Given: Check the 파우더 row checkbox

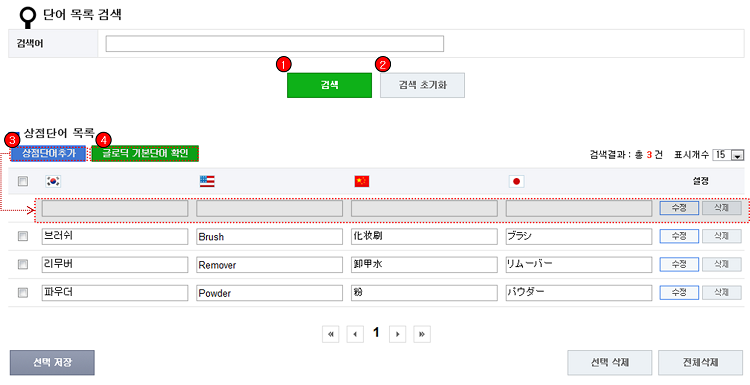Looking at the screenshot, I should pyautogui.click(x=22, y=293).
